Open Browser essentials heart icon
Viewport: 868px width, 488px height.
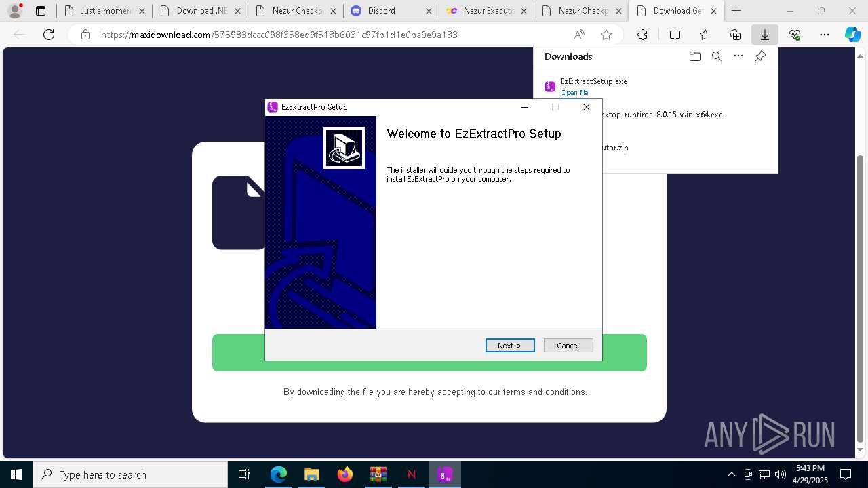(x=795, y=35)
